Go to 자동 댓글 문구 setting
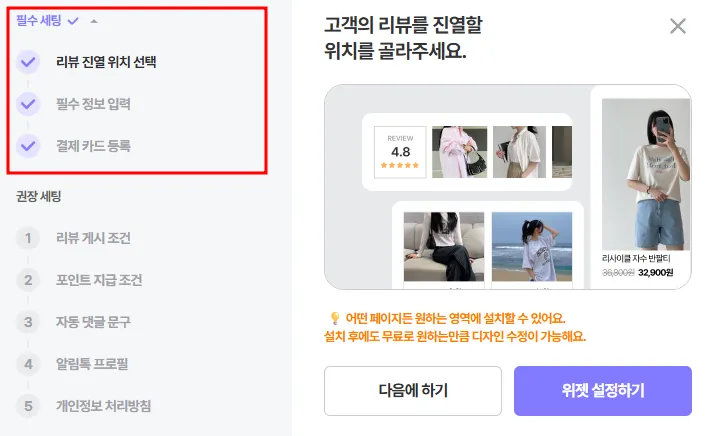The width and height of the screenshot is (715, 436). click(93, 322)
